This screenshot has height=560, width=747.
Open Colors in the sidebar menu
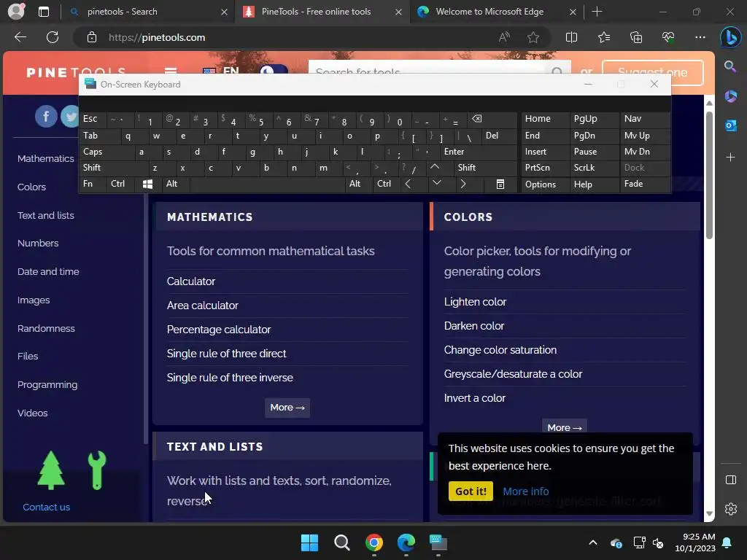31,187
